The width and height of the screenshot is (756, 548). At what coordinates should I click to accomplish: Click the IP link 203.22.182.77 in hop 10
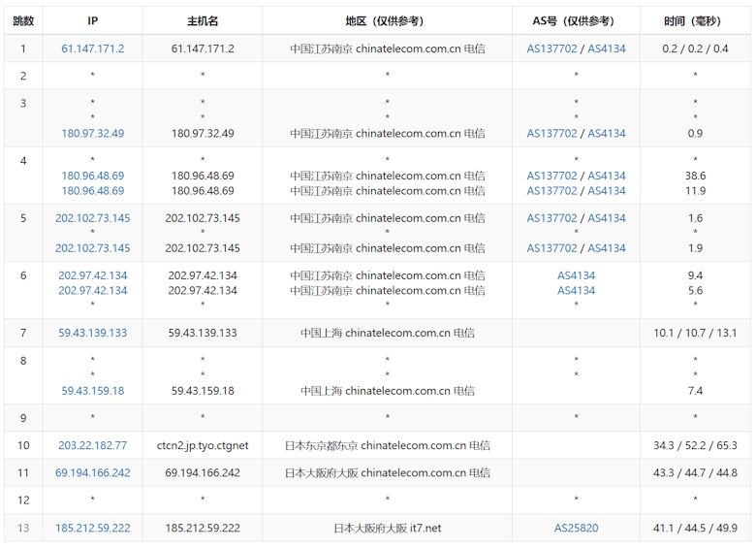coord(92,446)
